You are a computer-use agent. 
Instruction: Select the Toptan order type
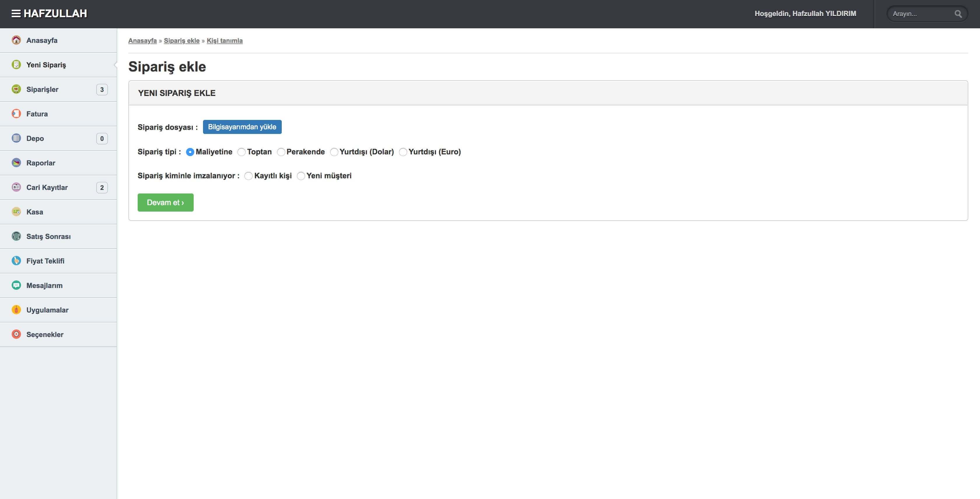pyautogui.click(x=242, y=152)
